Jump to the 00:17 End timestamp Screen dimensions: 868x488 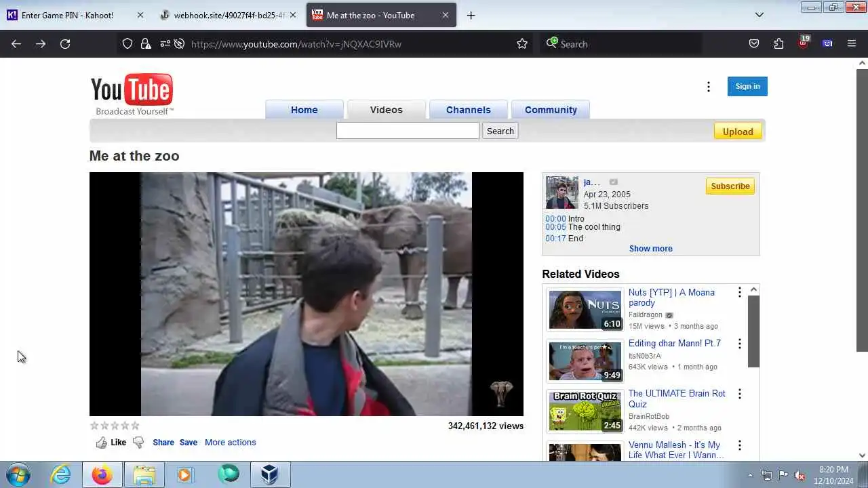coord(555,239)
